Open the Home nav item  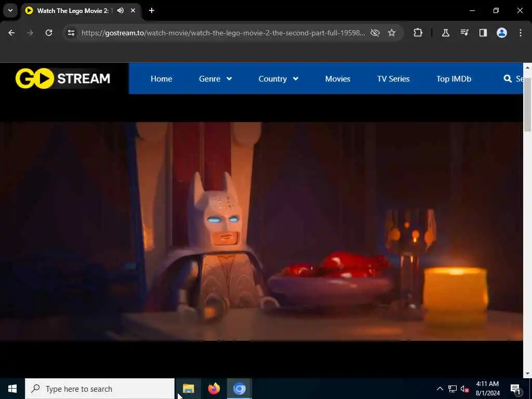pos(161,79)
